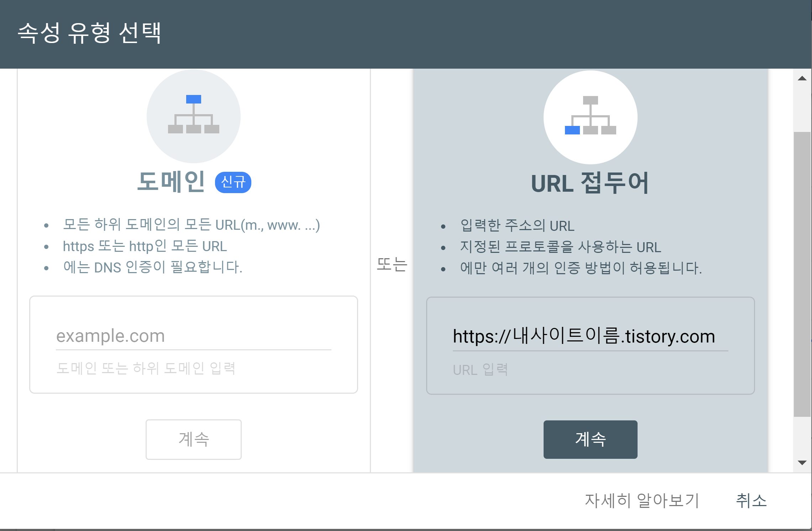Select the 도메인 property type heading

(x=171, y=182)
